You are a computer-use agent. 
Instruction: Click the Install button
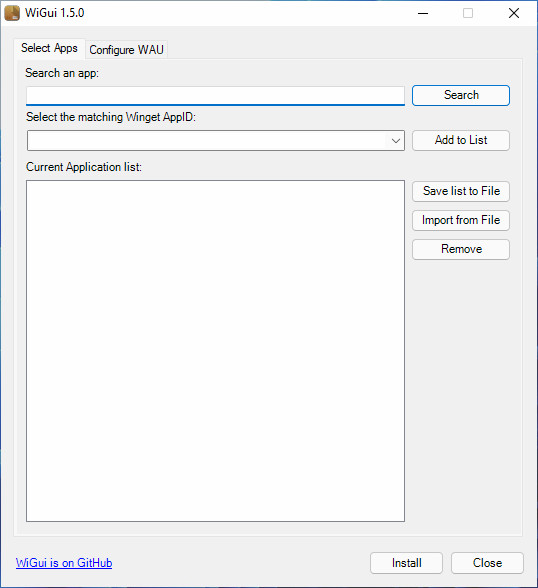[406, 563]
